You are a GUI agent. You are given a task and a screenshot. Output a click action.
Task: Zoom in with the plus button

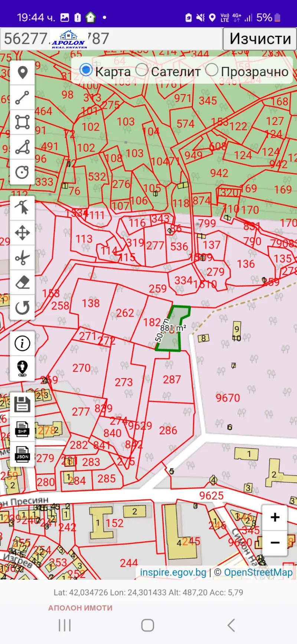pos(275,517)
